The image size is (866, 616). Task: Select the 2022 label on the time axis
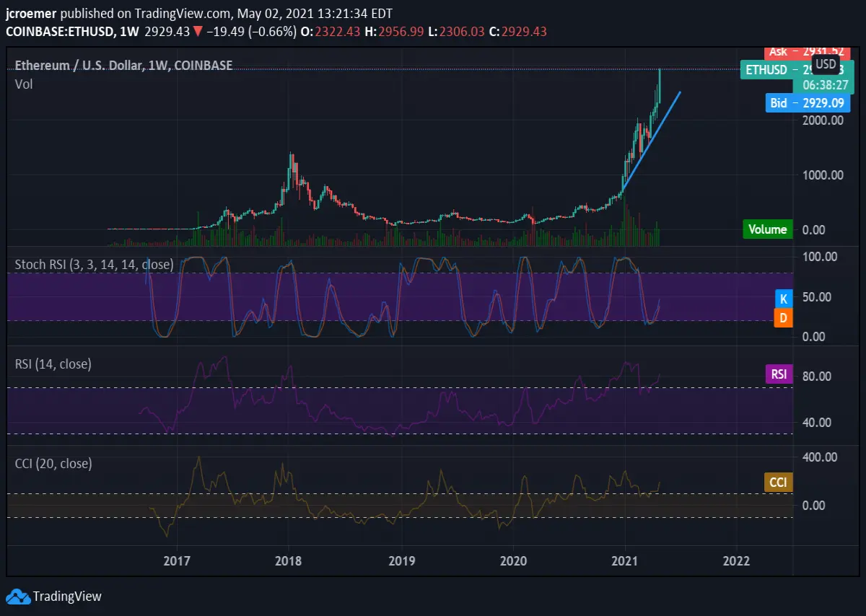pyautogui.click(x=736, y=560)
